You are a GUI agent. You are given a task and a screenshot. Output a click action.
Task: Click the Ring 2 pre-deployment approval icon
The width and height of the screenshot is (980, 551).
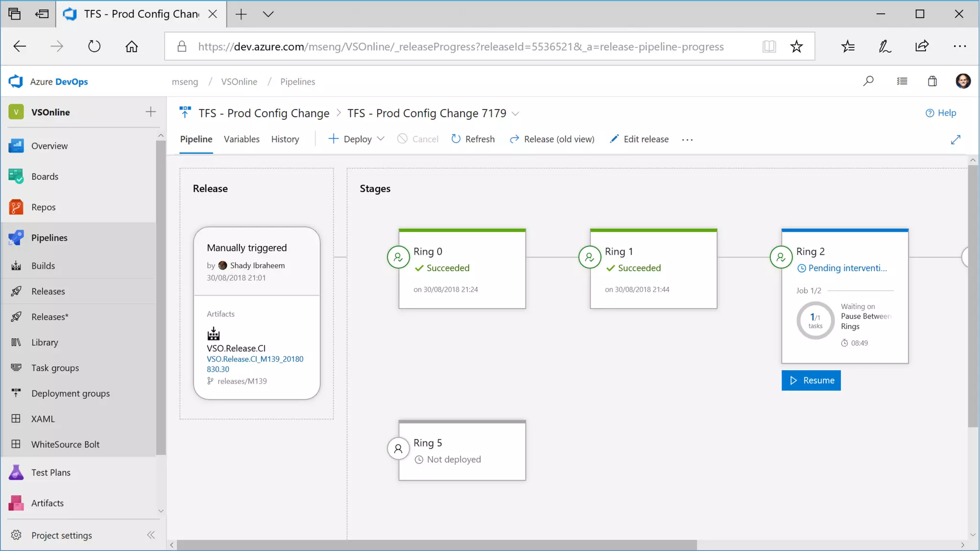click(x=781, y=257)
